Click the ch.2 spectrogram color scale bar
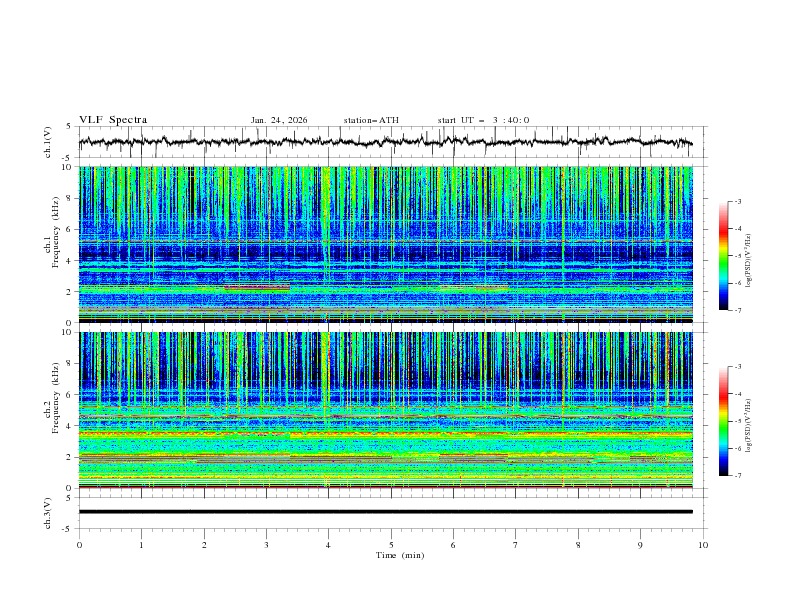Image resolution: width=792 pixels, height=612 pixels. [723, 421]
